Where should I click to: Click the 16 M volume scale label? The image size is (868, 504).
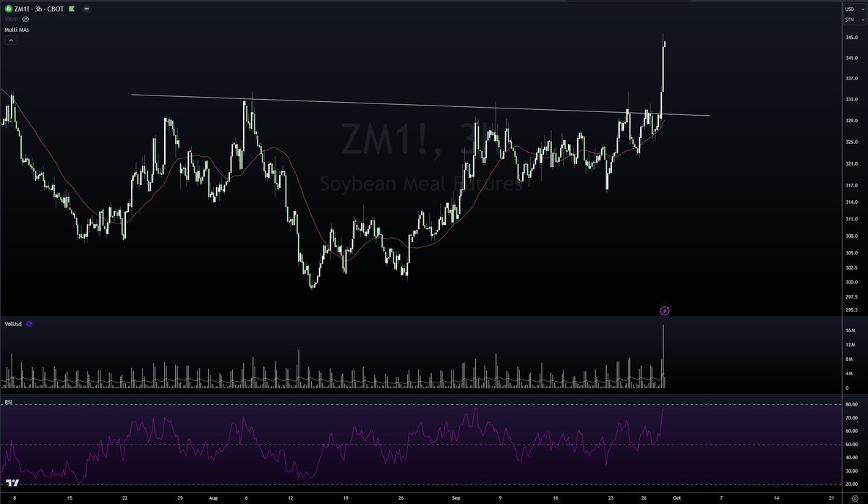[x=851, y=330]
